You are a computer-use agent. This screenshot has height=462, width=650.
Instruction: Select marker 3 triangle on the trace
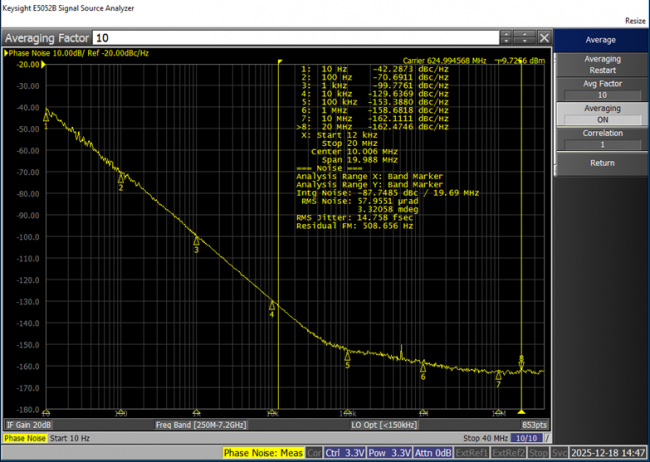[196, 241]
